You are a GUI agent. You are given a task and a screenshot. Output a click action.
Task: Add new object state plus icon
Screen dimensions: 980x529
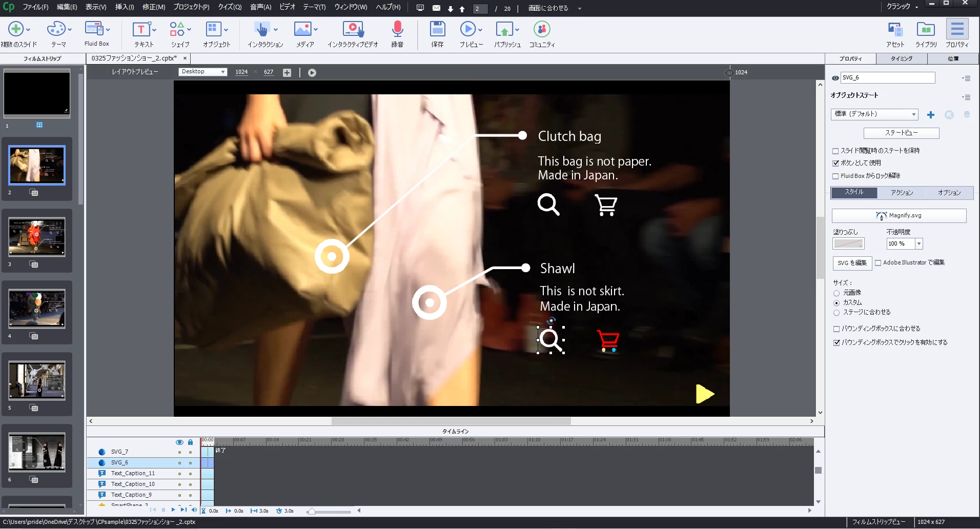931,115
